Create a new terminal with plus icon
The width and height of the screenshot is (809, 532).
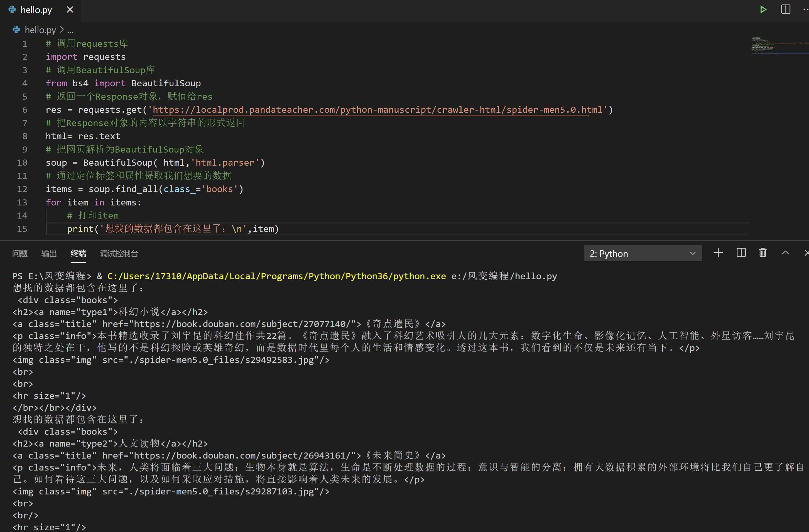pos(718,252)
